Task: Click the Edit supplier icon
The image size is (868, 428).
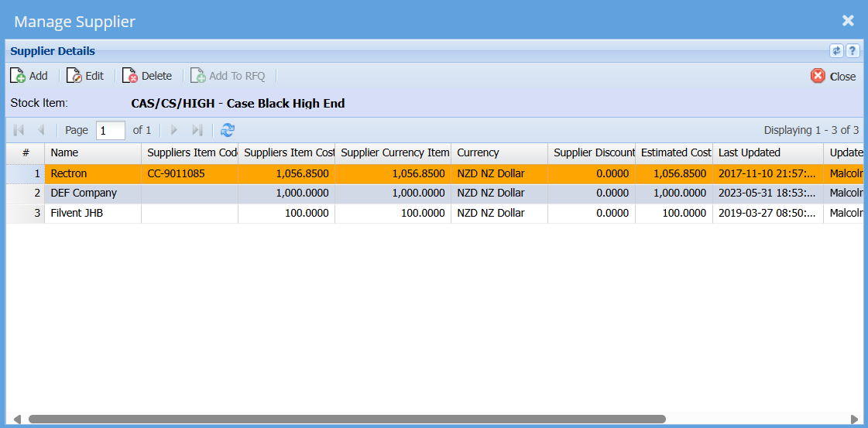Action: (x=74, y=76)
